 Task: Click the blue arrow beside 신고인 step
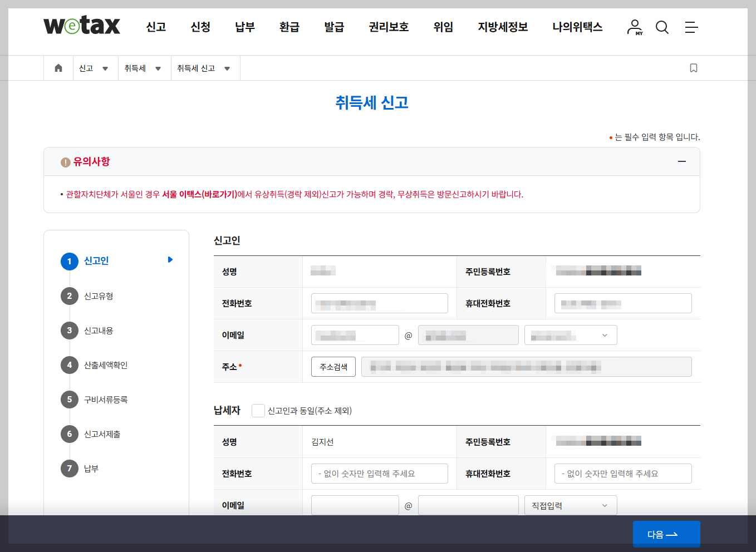click(170, 259)
